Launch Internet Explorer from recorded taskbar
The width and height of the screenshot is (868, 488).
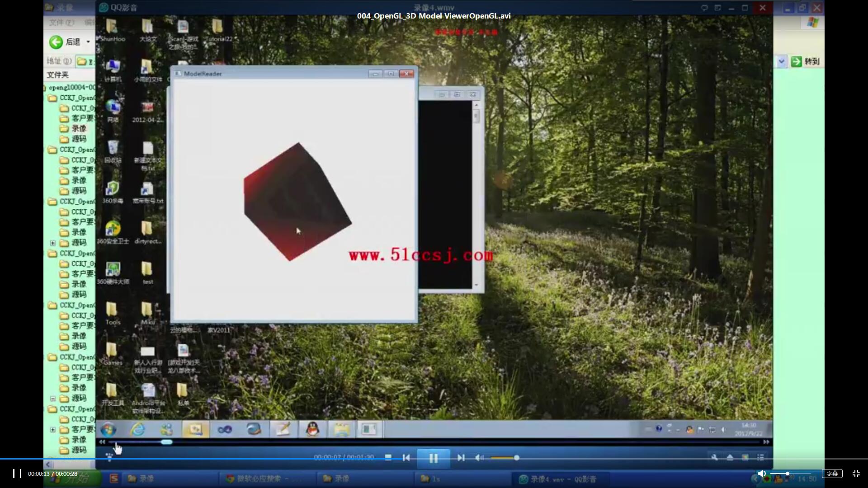137,429
